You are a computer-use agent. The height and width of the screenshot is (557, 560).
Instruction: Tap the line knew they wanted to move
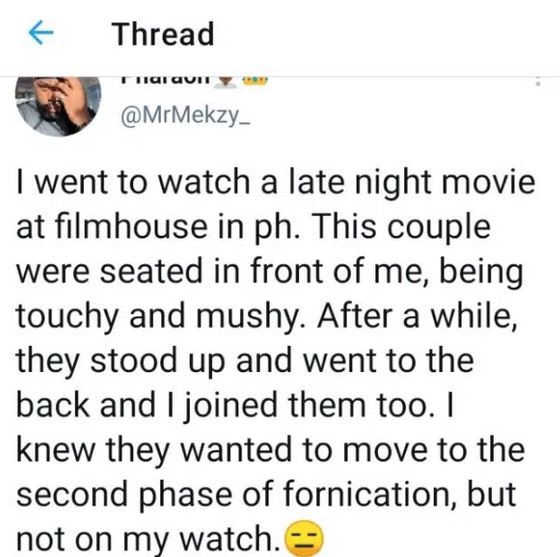pos(271,450)
